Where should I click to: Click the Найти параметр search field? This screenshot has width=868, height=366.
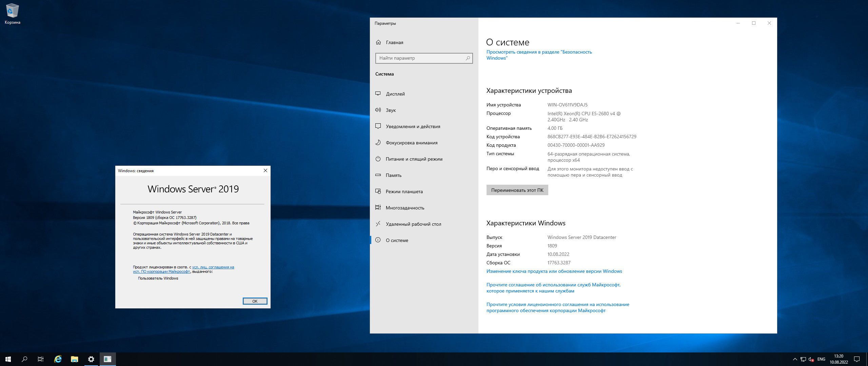424,58
